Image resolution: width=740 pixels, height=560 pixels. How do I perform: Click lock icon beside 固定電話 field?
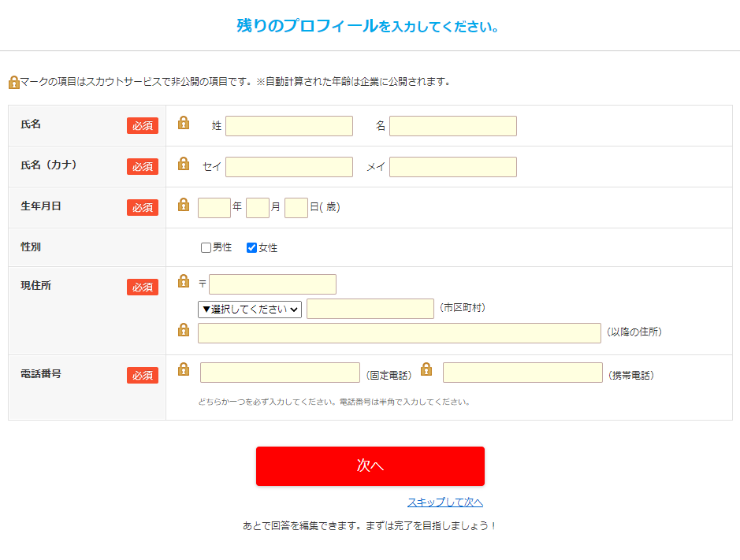tap(184, 369)
